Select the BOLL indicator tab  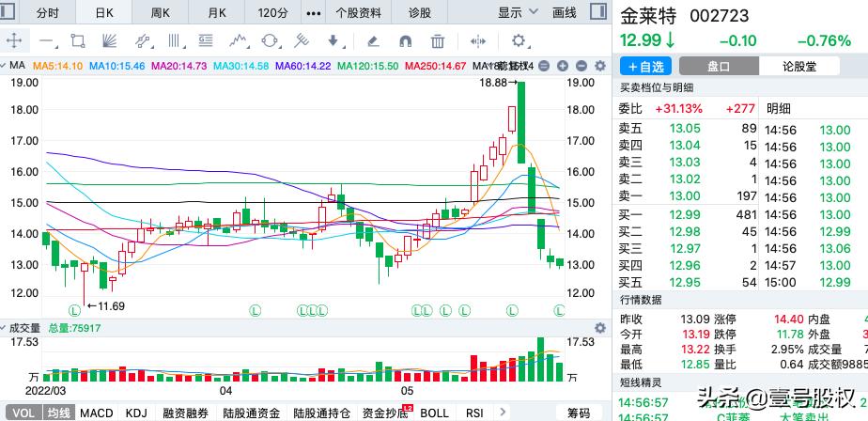(x=435, y=413)
